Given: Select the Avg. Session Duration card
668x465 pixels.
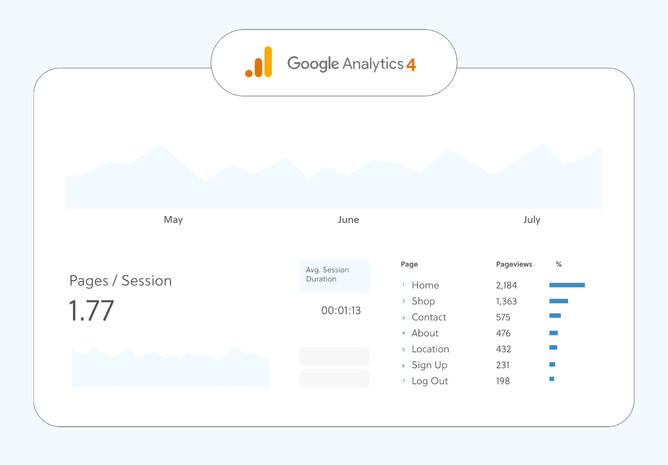Looking at the screenshot, I should click(334, 277).
